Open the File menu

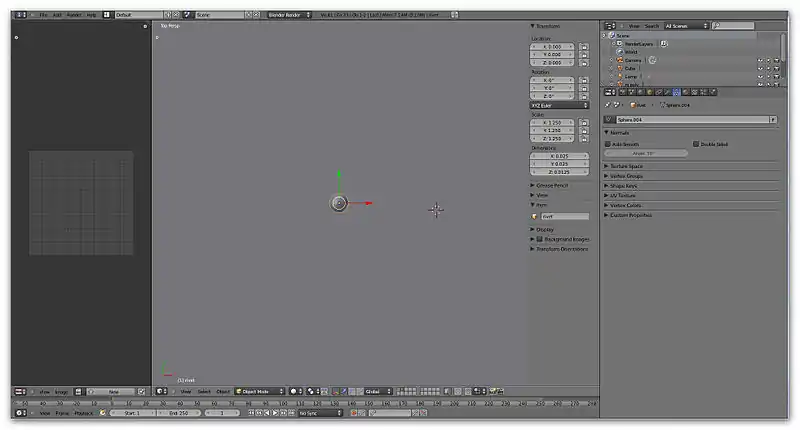click(43, 15)
